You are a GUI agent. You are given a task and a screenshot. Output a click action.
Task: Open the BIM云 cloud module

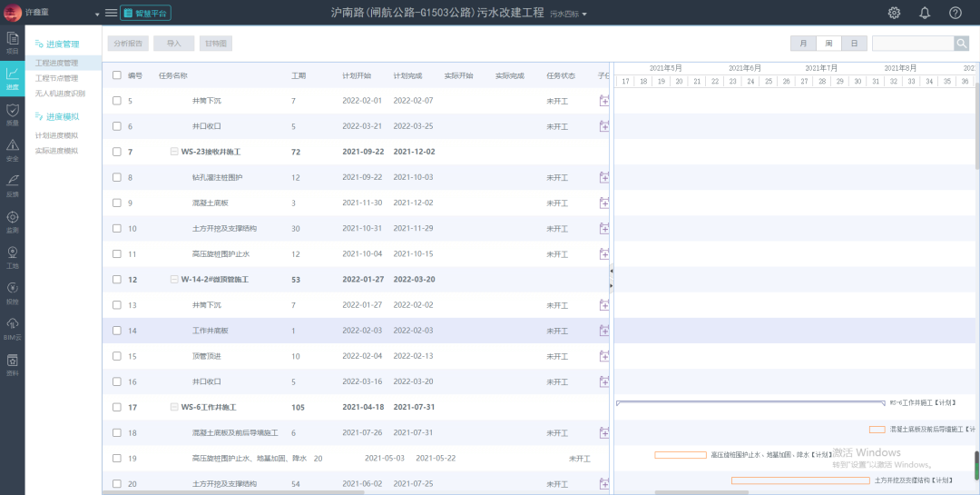coord(13,329)
